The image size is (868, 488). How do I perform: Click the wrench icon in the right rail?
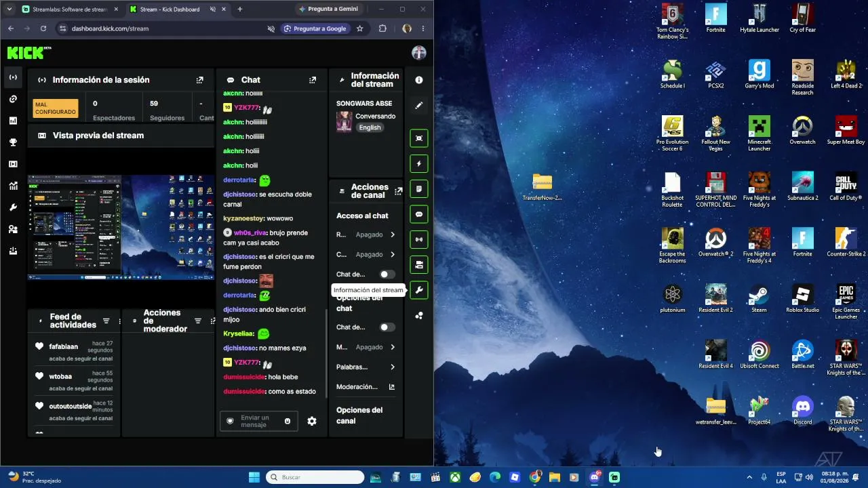tap(419, 290)
